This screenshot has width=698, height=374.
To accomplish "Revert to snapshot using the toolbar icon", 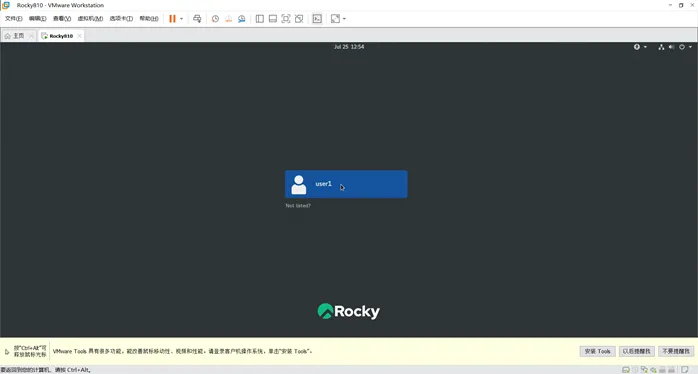I will click(228, 19).
